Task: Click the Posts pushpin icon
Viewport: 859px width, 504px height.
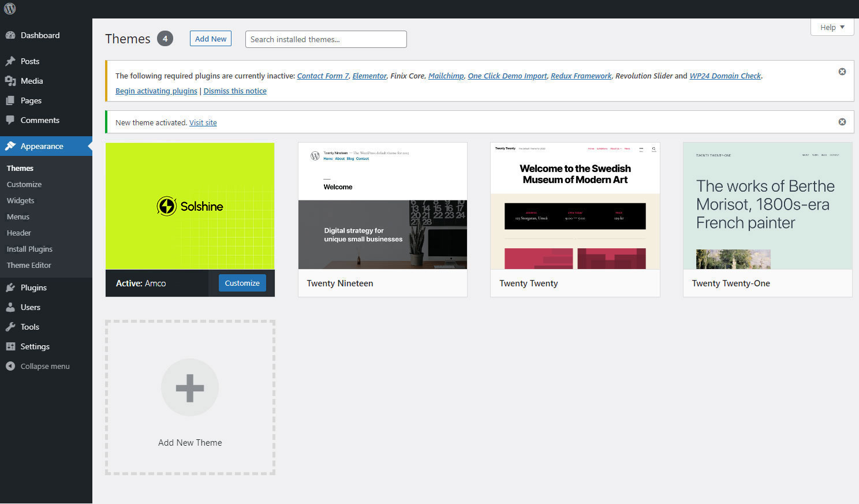Action: [x=10, y=61]
